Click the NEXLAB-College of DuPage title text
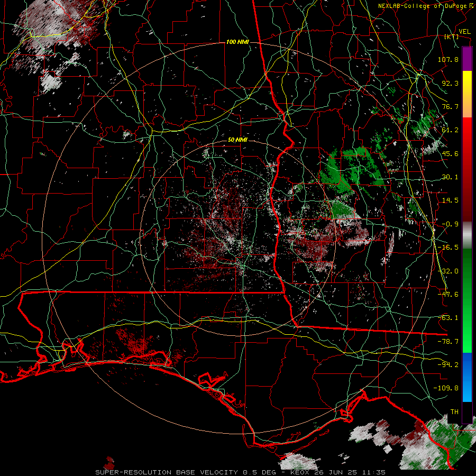Viewport: 476px width, 476px height. (422, 6)
